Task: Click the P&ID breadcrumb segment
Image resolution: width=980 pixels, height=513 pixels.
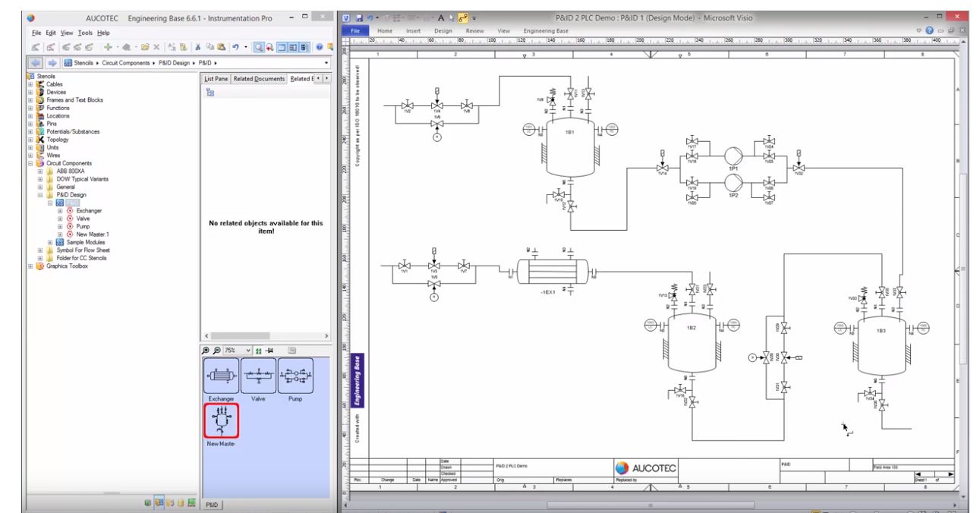Action: click(x=205, y=63)
